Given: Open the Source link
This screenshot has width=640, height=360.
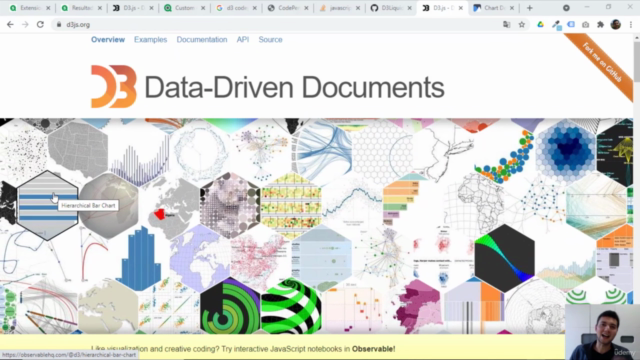Looking at the screenshot, I should (x=270, y=40).
